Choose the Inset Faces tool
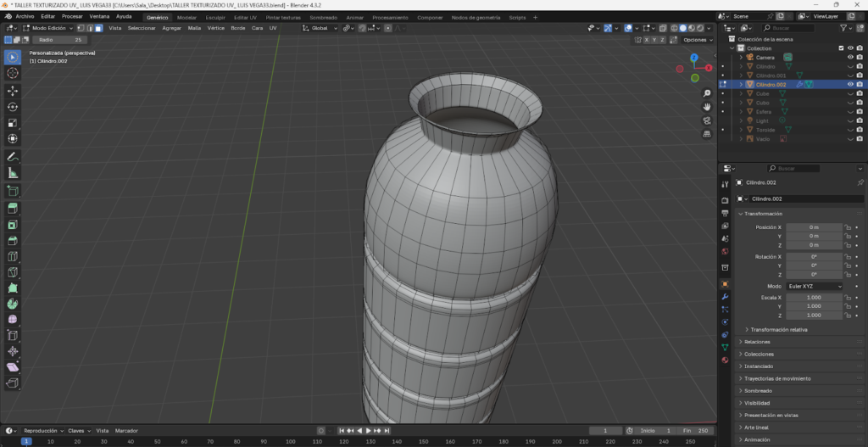The height and width of the screenshot is (447, 868). coord(13,225)
